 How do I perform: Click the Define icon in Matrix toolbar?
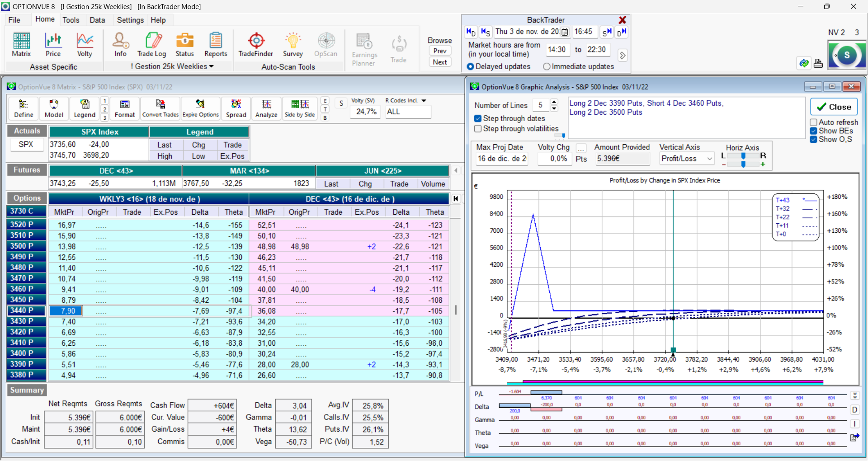(x=24, y=108)
